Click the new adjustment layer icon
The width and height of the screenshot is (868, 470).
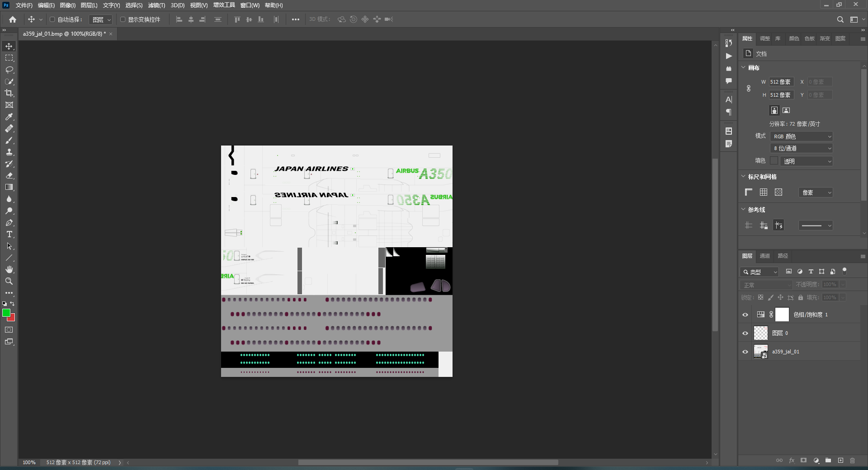816,461
